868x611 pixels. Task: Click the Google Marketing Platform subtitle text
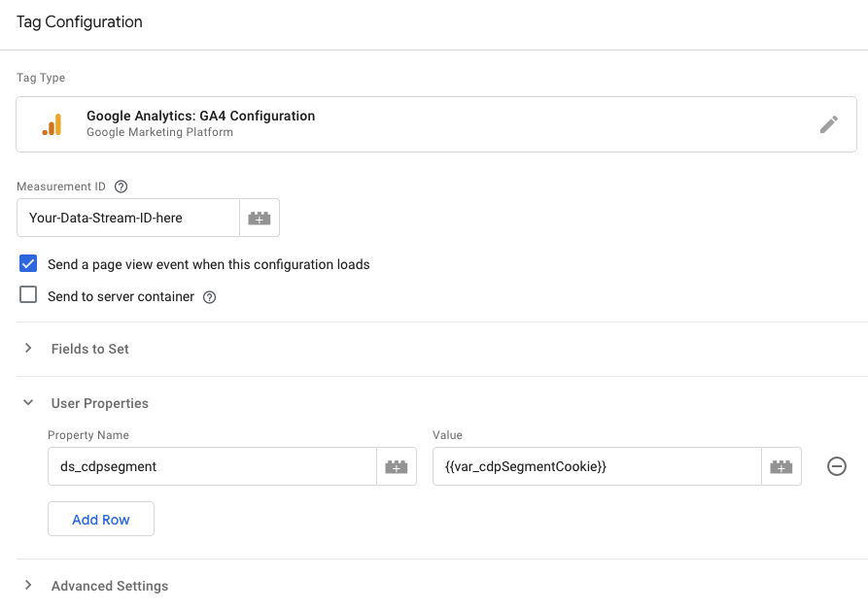click(159, 132)
